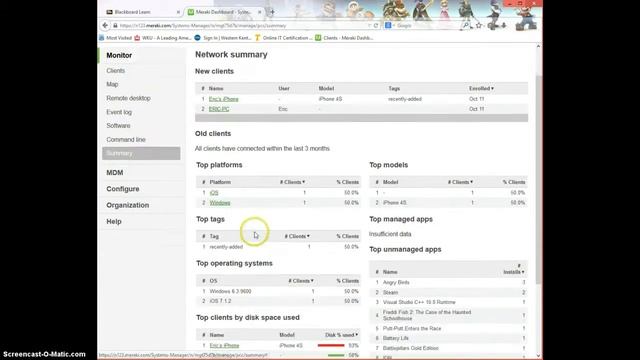Open the address bar history dropdown arrow
The image size is (640, 360).
coord(369,25)
